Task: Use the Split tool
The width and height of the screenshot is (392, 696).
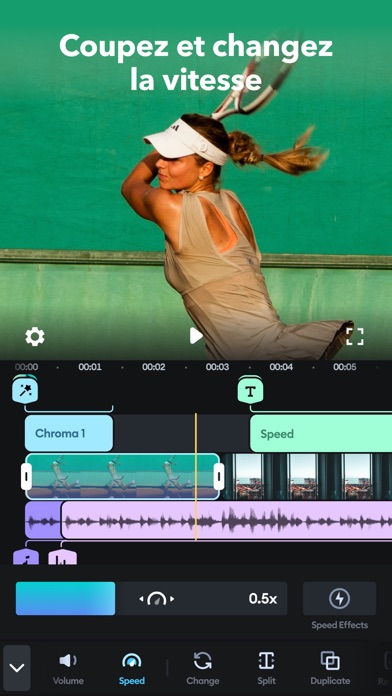Action: (x=266, y=669)
